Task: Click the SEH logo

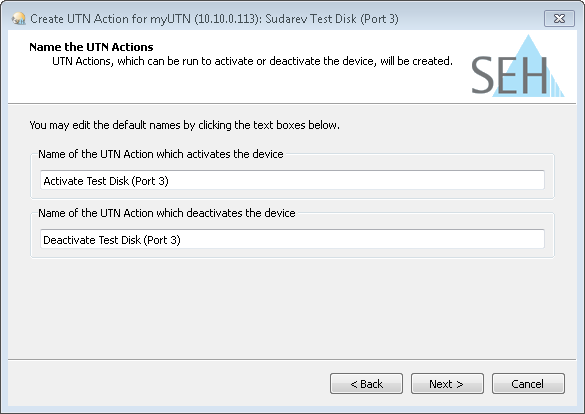Action: click(518, 66)
